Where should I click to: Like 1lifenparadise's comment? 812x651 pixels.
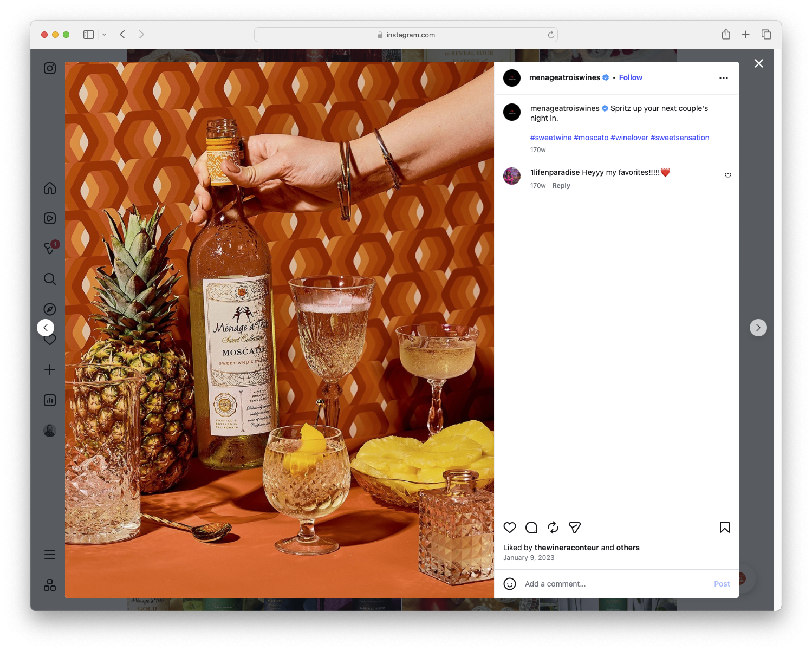tap(727, 175)
